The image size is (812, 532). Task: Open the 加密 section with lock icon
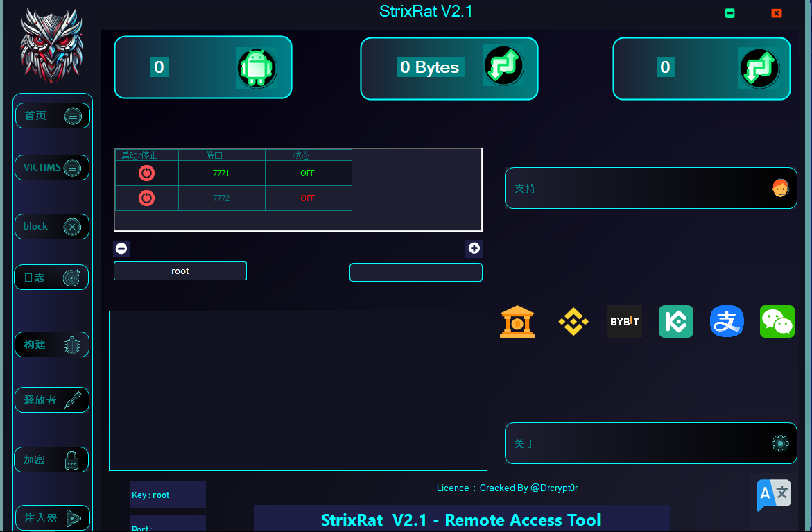(x=51, y=459)
